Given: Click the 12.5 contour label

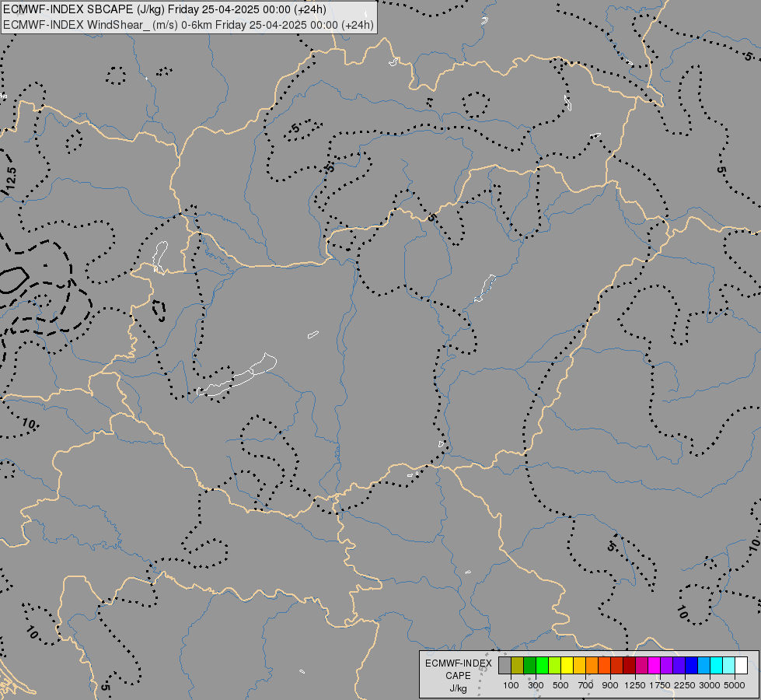Looking at the screenshot, I should pos(11,178).
